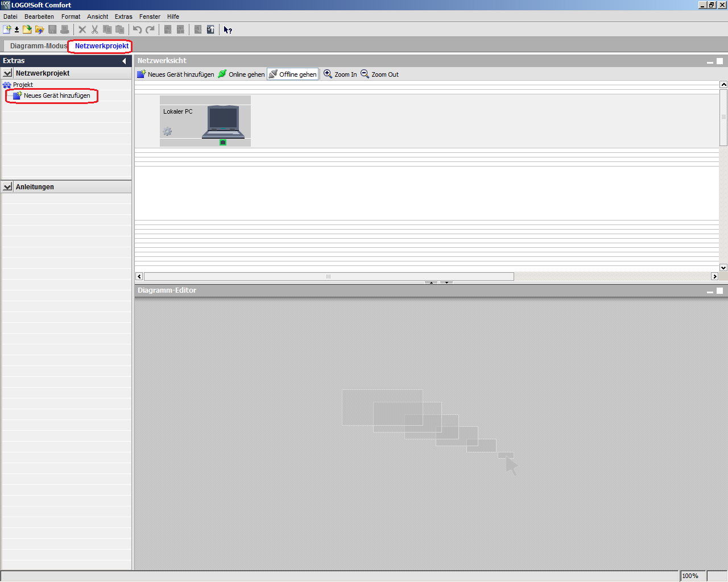The height and width of the screenshot is (582, 728).
Task: Click the LOGO stop mode icon
Action: [180, 30]
